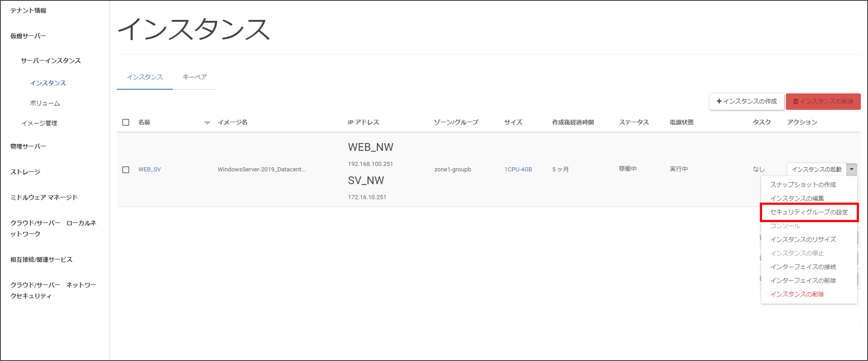The height and width of the screenshot is (361, 868).
Task: Choose セキュリティグループの設定 from the menu
Action: coord(809,212)
